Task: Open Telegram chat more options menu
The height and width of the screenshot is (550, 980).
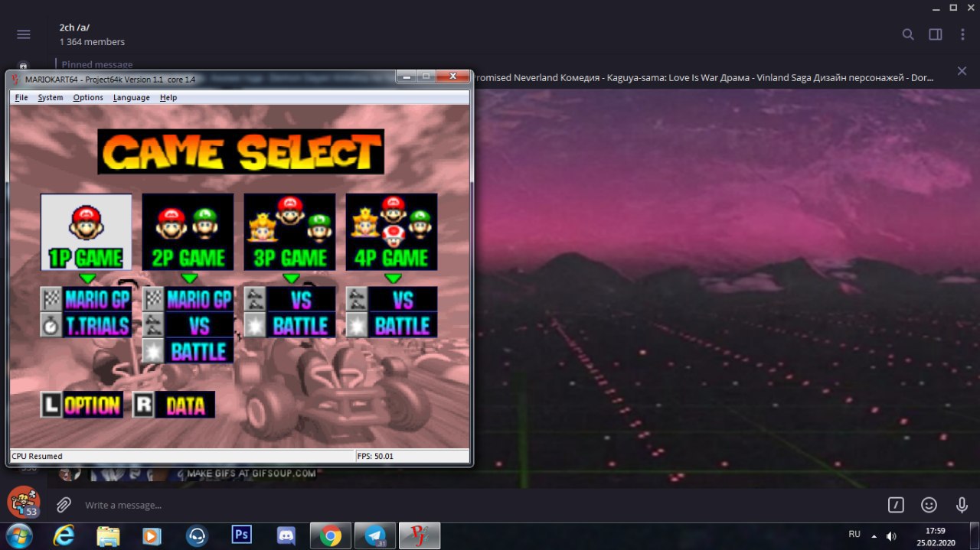Action: click(962, 34)
